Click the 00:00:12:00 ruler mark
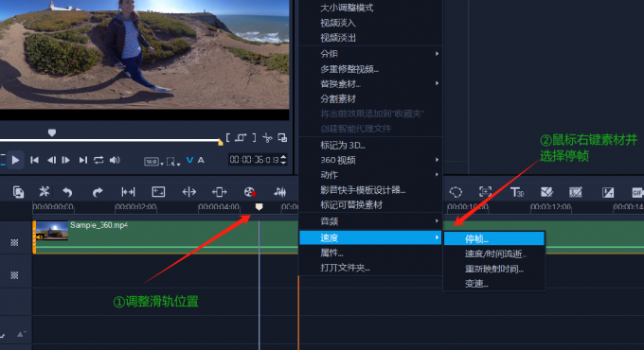644x350 pixels. point(550,207)
